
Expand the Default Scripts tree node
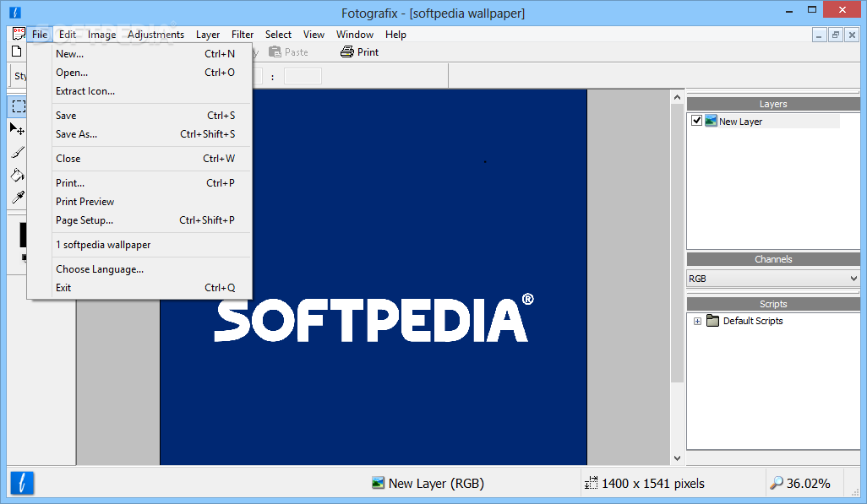[697, 321]
